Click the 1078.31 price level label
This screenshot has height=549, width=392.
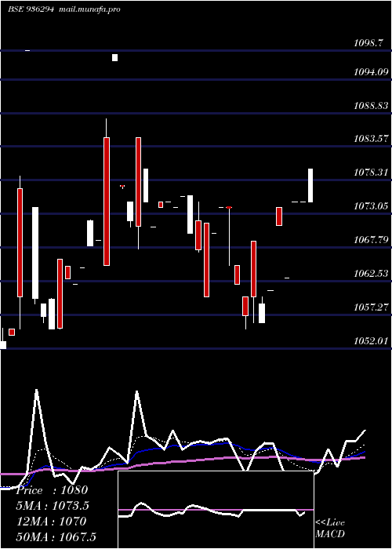click(371, 173)
